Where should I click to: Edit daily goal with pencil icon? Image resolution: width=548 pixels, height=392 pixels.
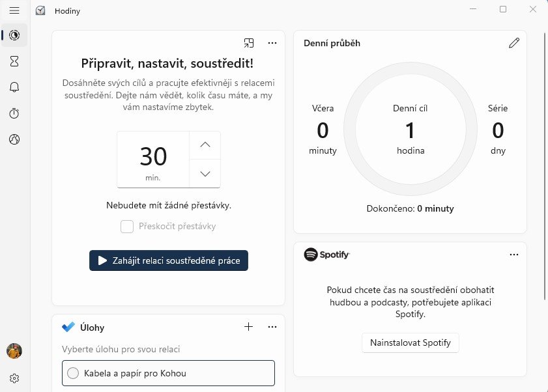click(x=514, y=43)
